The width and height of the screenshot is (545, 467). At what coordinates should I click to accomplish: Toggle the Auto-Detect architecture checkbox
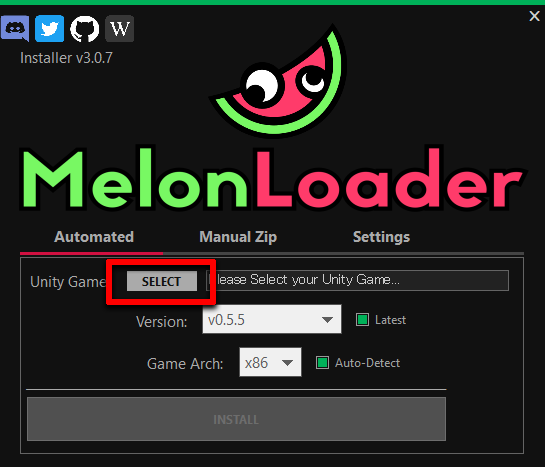[x=322, y=362]
